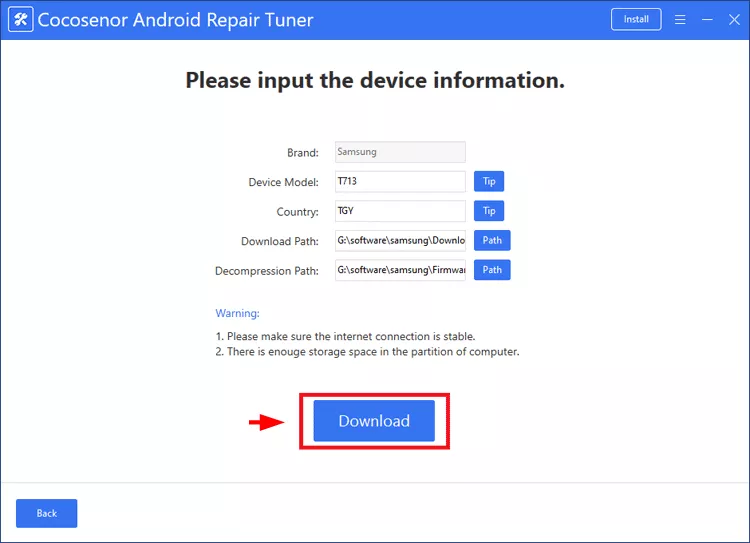Click the Country: label

coord(298,212)
